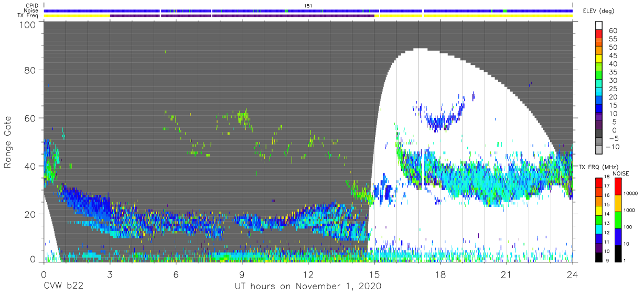
Task: Click the '1000' label on NOISE colorbar
Action: click(628, 210)
